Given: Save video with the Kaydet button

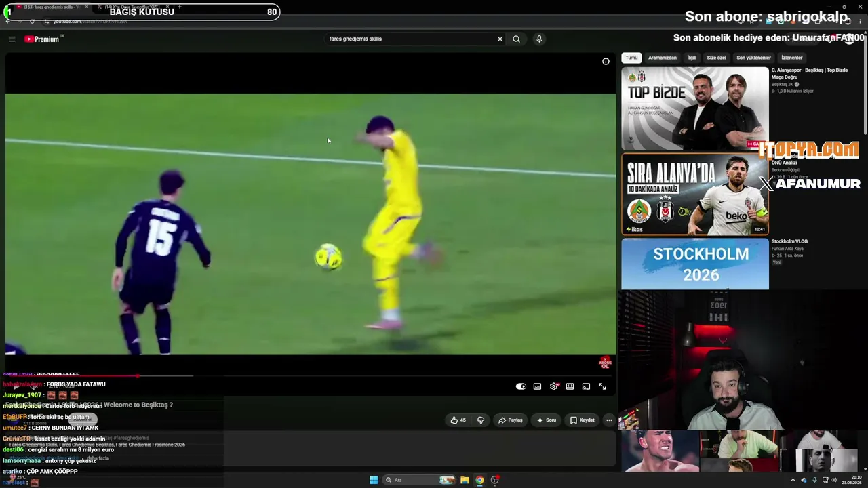Looking at the screenshot, I should tap(582, 420).
